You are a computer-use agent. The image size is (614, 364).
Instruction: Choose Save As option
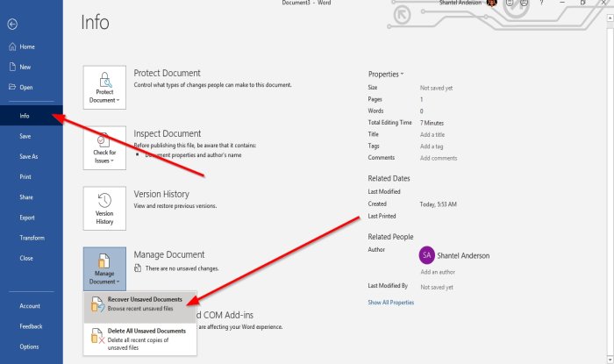pos(32,156)
